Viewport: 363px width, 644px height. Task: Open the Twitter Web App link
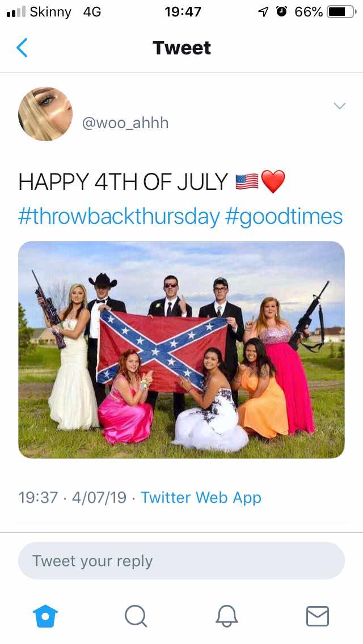point(201,497)
